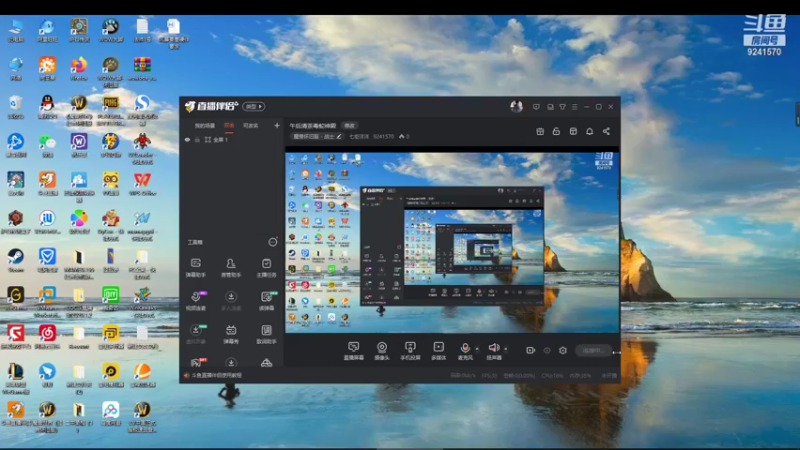This screenshot has width=800, height=450.
Task: Click the add scene plus icon
Action: click(277, 126)
